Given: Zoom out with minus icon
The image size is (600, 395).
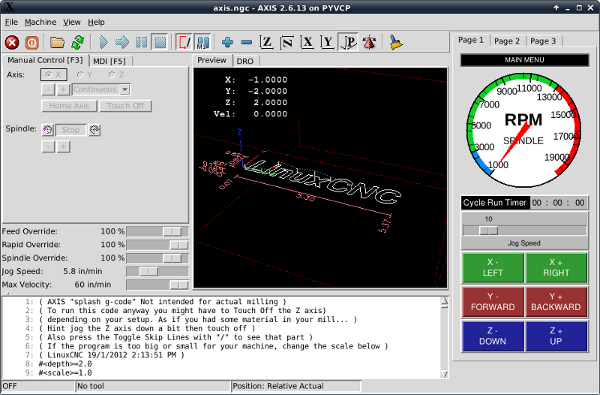Looking at the screenshot, I should click(x=247, y=42).
